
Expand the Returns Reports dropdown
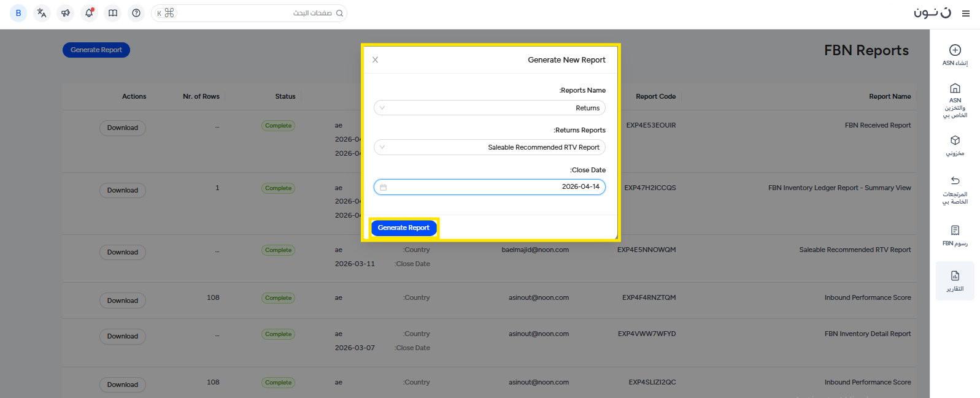(489, 147)
